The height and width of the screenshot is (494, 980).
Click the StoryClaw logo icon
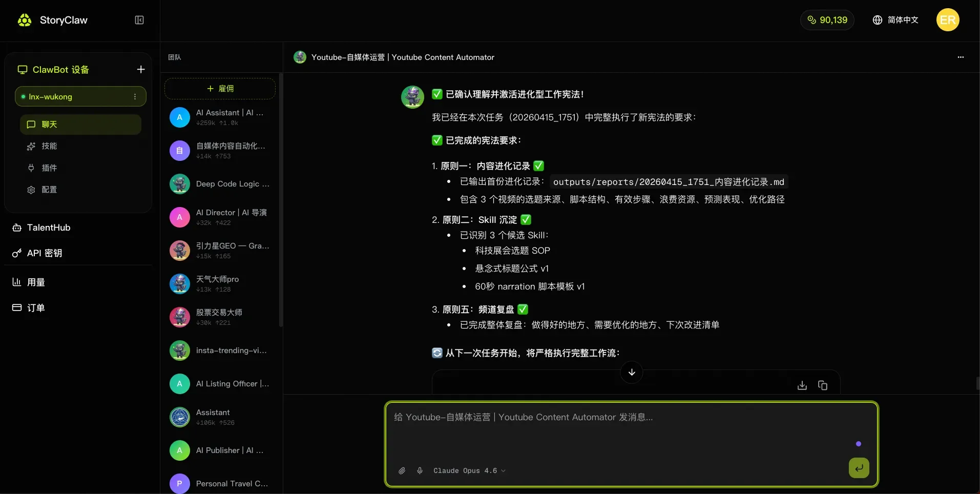click(25, 20)
